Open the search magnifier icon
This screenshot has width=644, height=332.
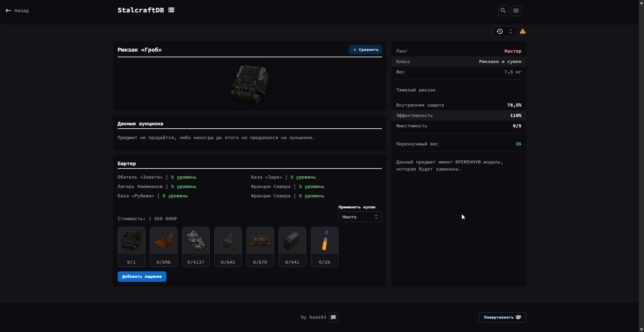pyautogui.click(x=503, y=11)
